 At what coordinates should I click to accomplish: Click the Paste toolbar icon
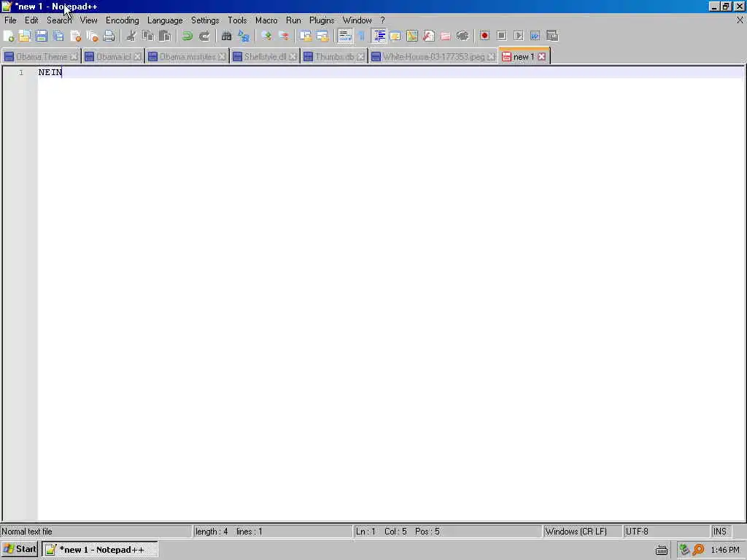[165, 36]
